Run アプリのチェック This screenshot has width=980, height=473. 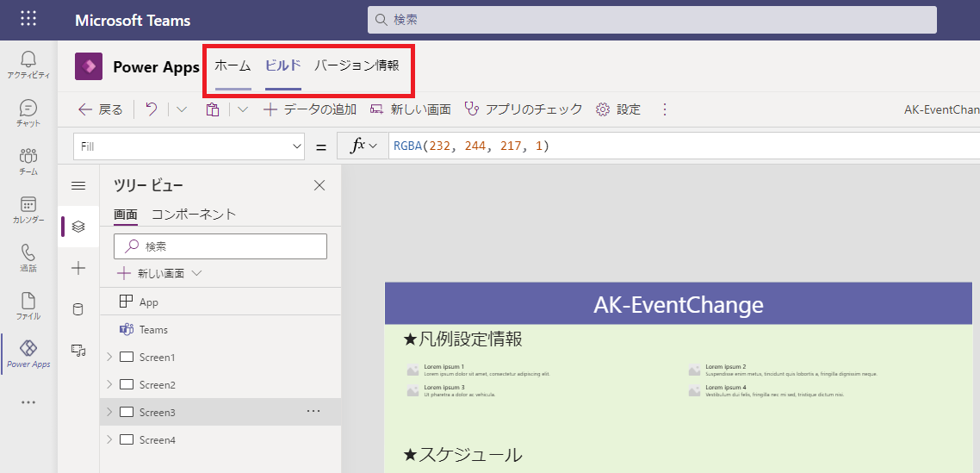pos(524,109)
